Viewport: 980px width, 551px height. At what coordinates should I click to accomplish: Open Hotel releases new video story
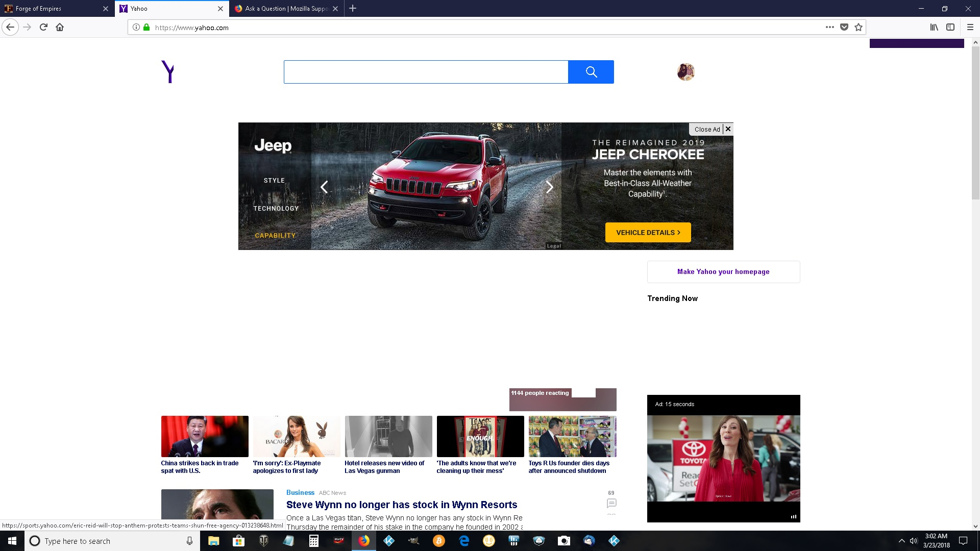pos(384,467)
